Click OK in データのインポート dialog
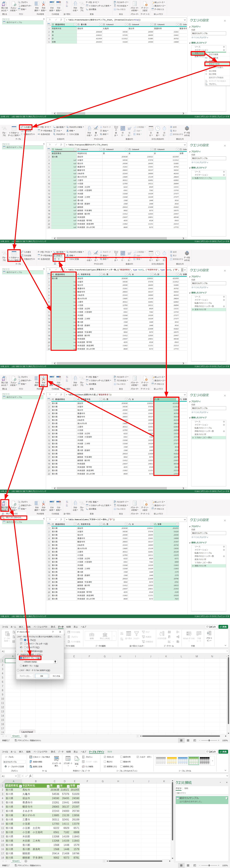 (42, 676)
